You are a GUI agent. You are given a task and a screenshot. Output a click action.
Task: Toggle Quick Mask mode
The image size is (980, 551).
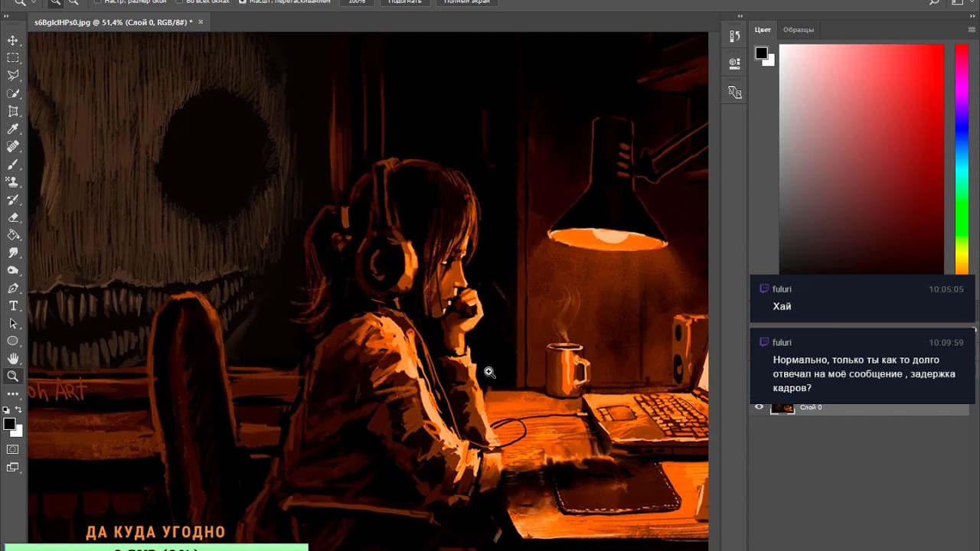(13, 449)
